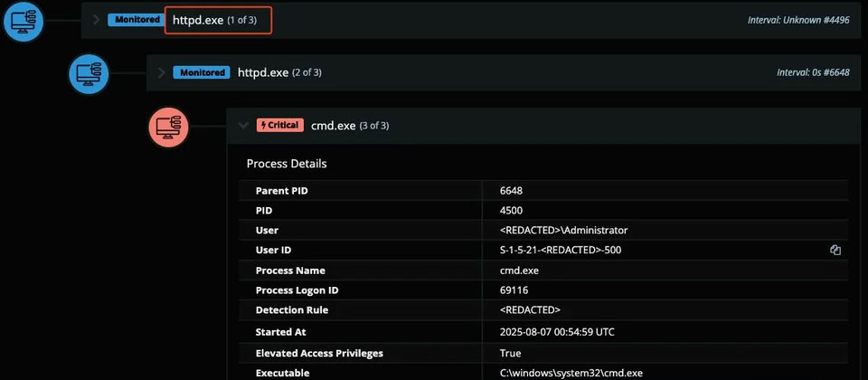Click the lightning bolt in the Critical badge
This screenshot has height=380, width=868.
263,126
